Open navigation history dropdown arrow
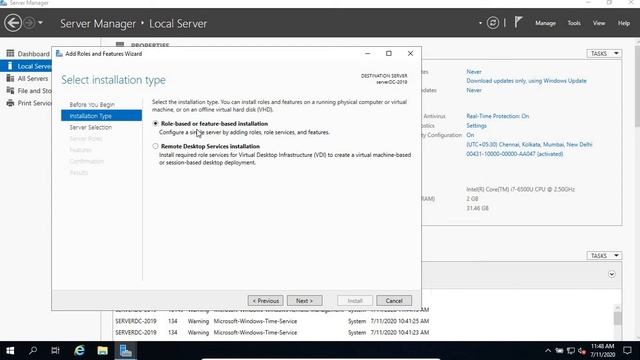 [x=40, y=23]
